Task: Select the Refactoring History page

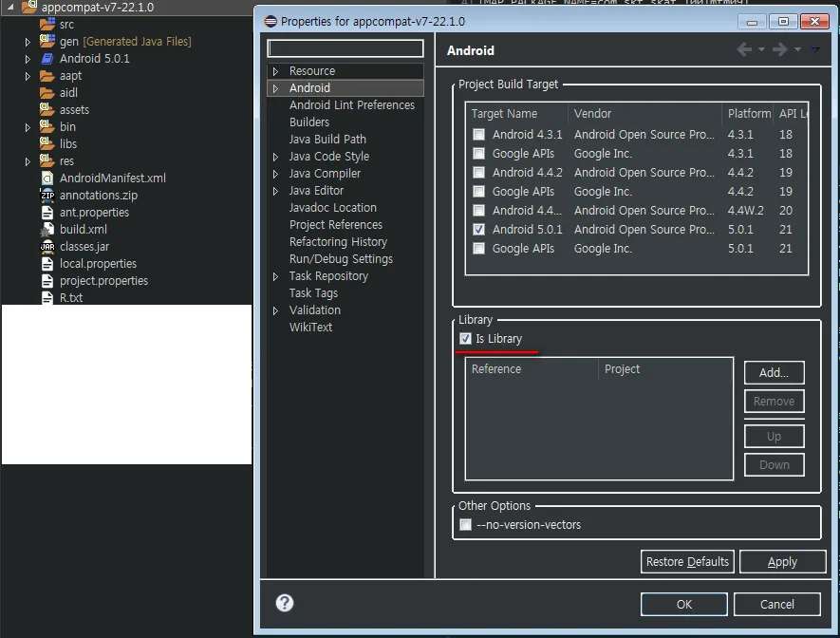Action: click(x=338, y=241)
